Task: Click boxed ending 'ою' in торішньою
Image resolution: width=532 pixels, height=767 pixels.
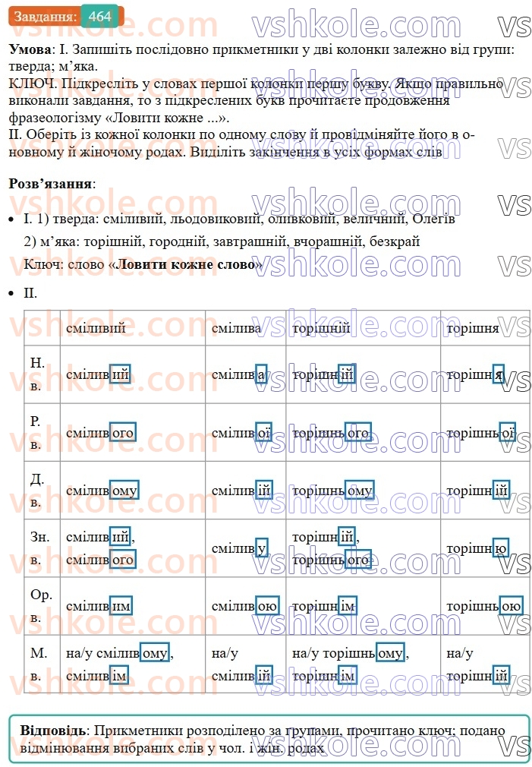Action: point(511,606)
